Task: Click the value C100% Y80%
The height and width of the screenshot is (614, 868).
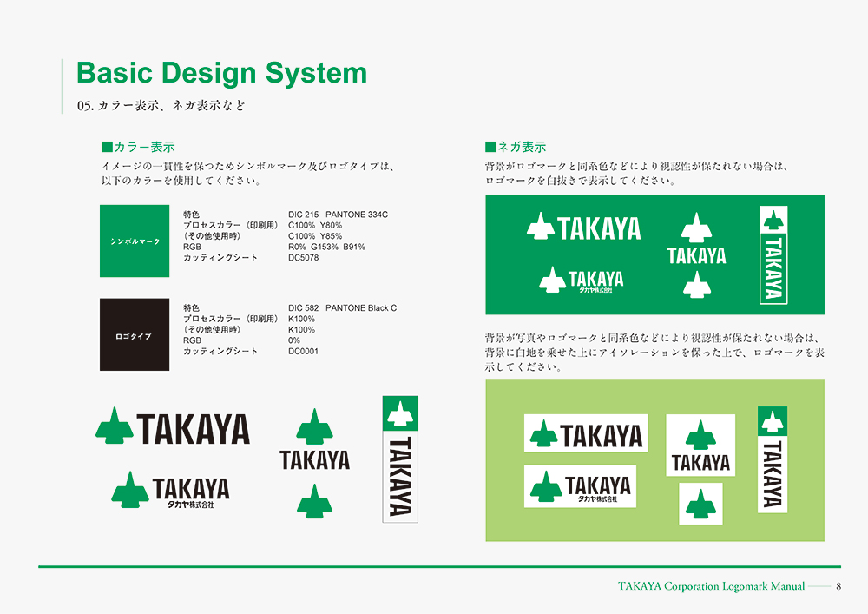Action: pos(316,225)
